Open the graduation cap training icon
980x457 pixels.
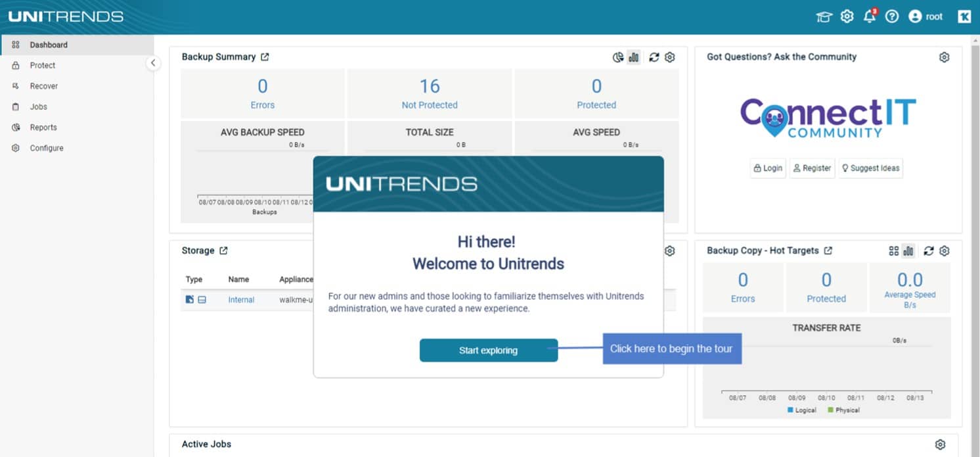(824, 17)
